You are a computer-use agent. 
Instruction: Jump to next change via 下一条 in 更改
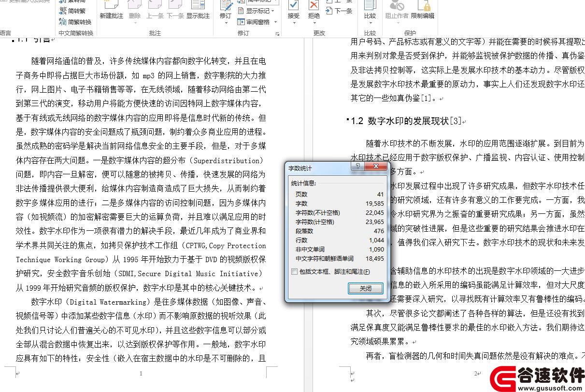(339, 11)
